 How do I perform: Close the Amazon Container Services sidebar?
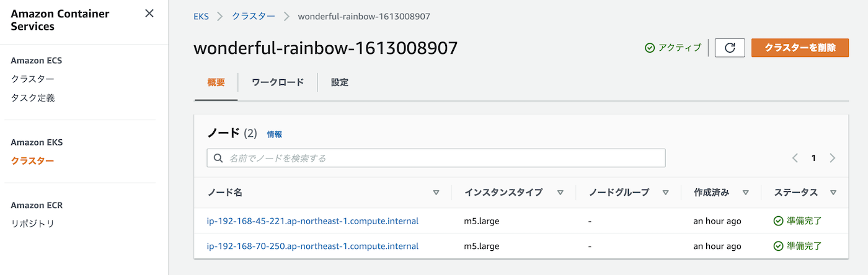click(149, 14)
